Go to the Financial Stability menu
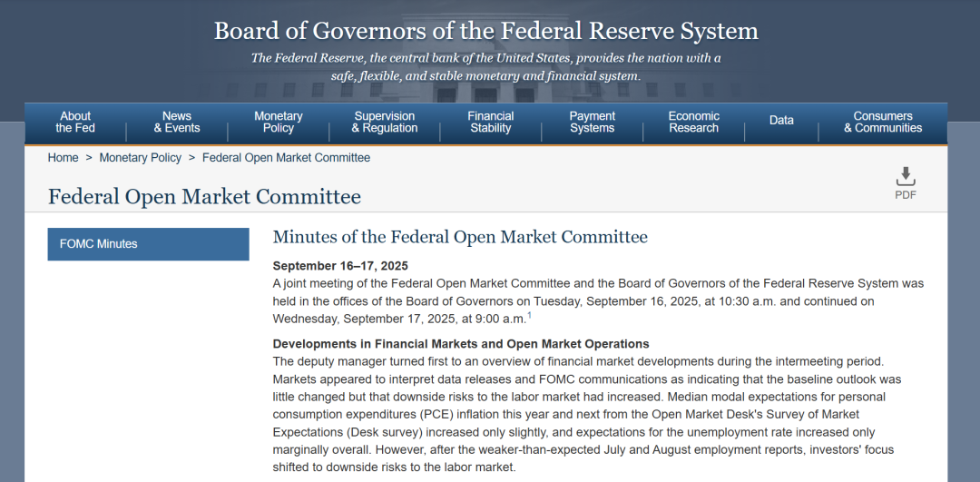The width and height of the screenshot is (980, 482). click(x=491, y=123)
